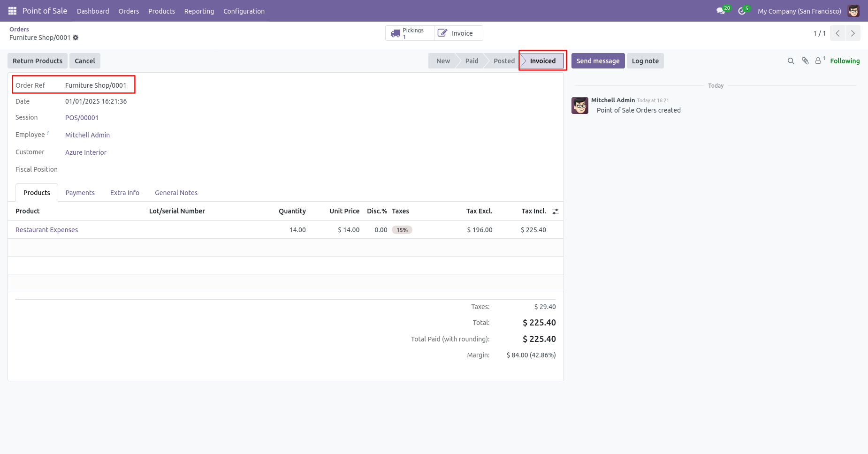Toggle the Following button
Image resolution: width=868 pixels, height=454 pixels.
point(845,61)
